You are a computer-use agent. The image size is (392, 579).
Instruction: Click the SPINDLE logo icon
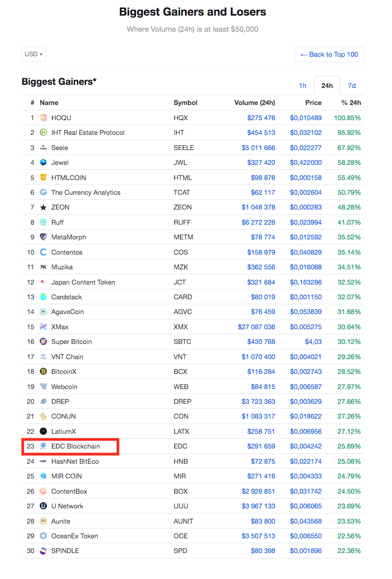[x=43, y=551]
